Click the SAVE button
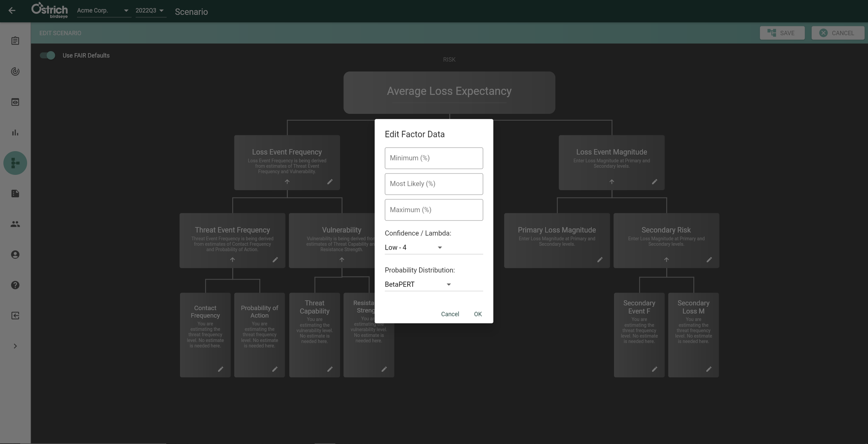868x444 pixels. pos(782,33)
